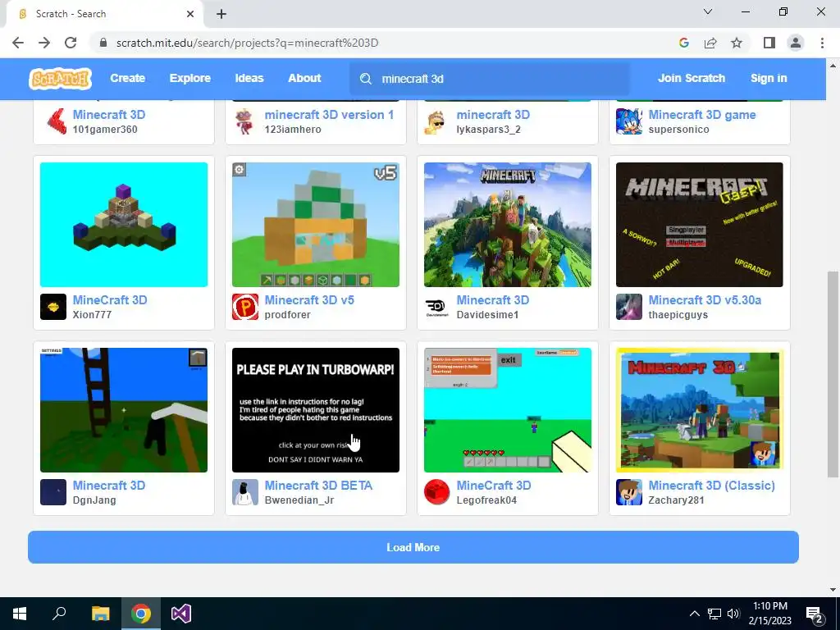Open the Explore menu item
The width and height of the screenshot is (840, 630).
pos(190,78)
